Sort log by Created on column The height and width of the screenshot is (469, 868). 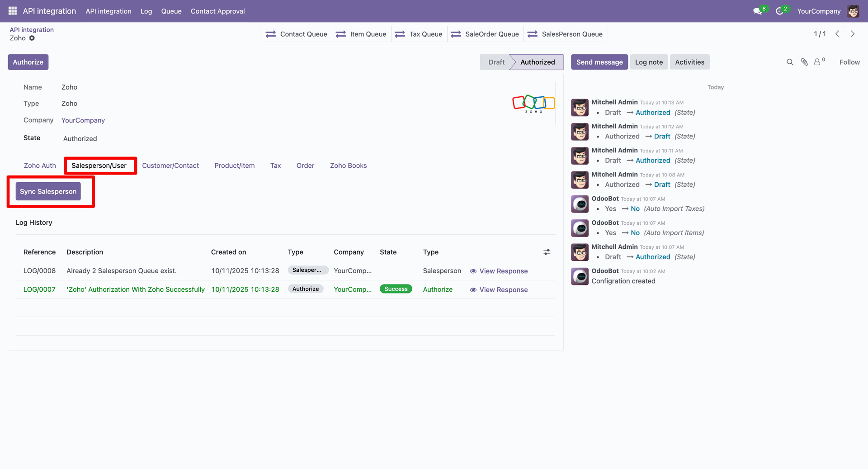(x=229, y=252)
